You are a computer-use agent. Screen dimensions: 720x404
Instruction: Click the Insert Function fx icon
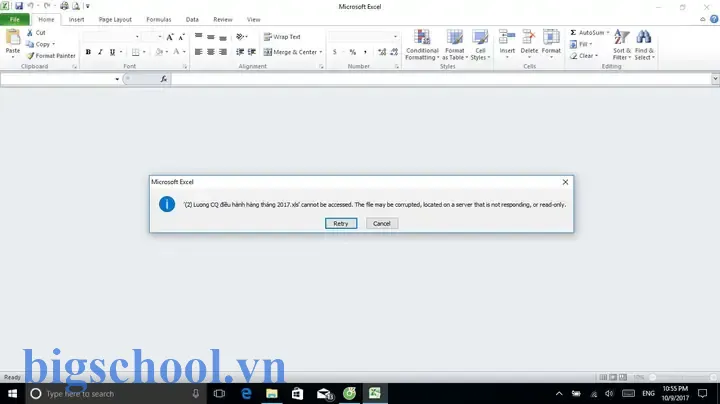point(163,79)
